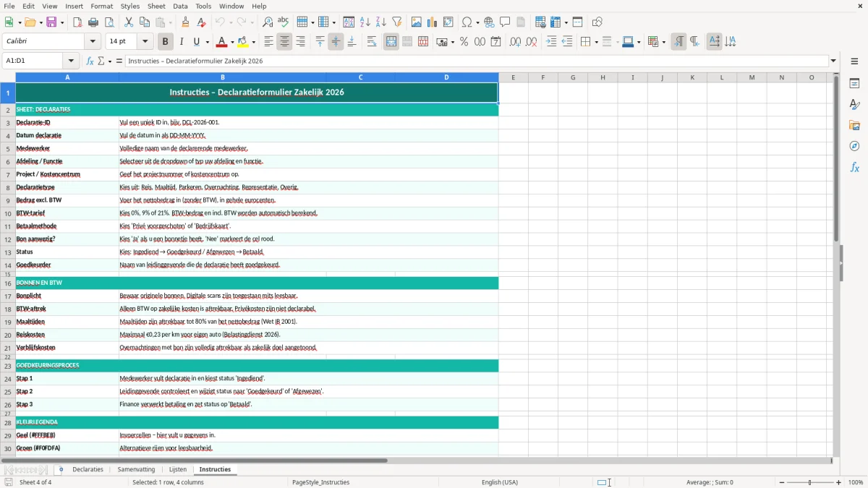Image resolution: width=868 pixels, height=488 pixels.
Task: Toggle Wrap Text
Action: pos(371,42)
